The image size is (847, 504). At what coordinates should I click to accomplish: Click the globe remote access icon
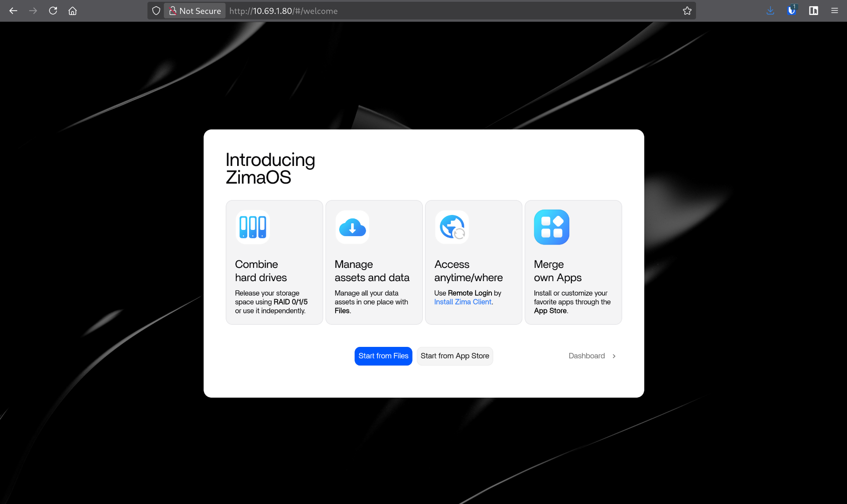coord(452,227)
